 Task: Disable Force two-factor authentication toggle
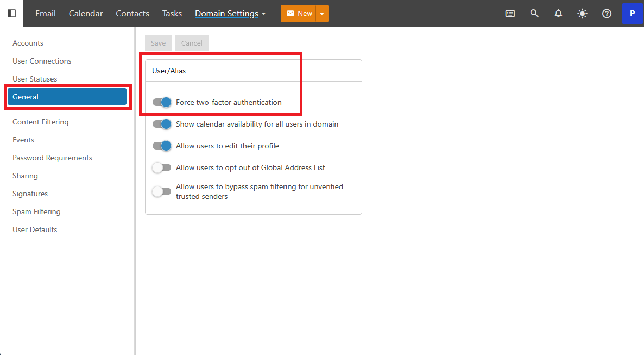point(162,102)
